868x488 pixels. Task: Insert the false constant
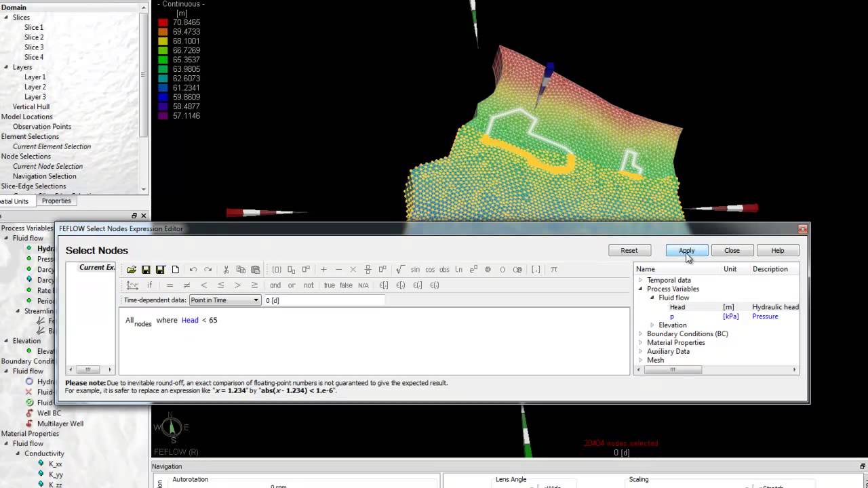(346, 285)
